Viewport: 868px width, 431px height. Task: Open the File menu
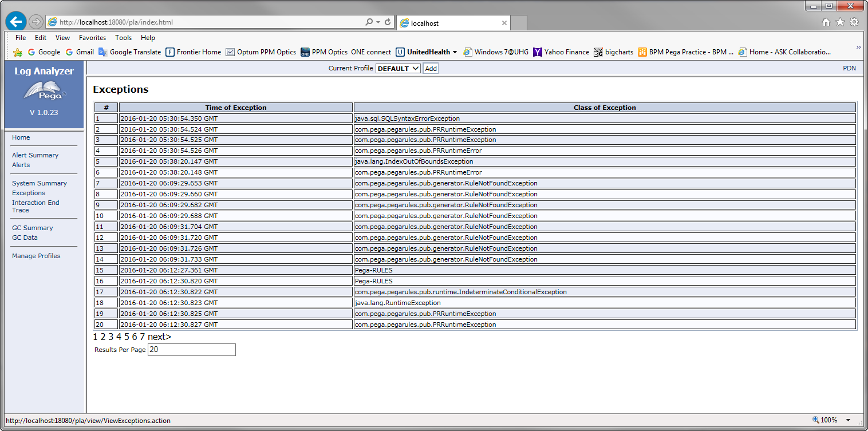point(21,38)
